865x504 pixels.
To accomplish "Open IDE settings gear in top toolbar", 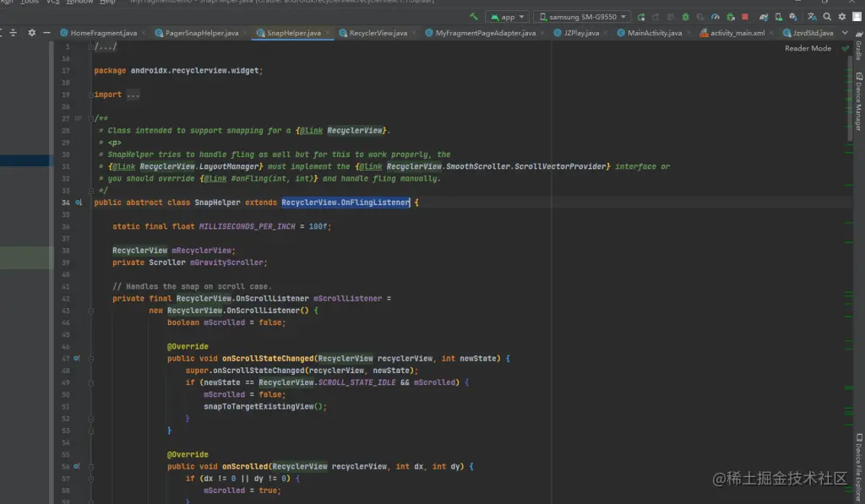I will pos(842,17).
